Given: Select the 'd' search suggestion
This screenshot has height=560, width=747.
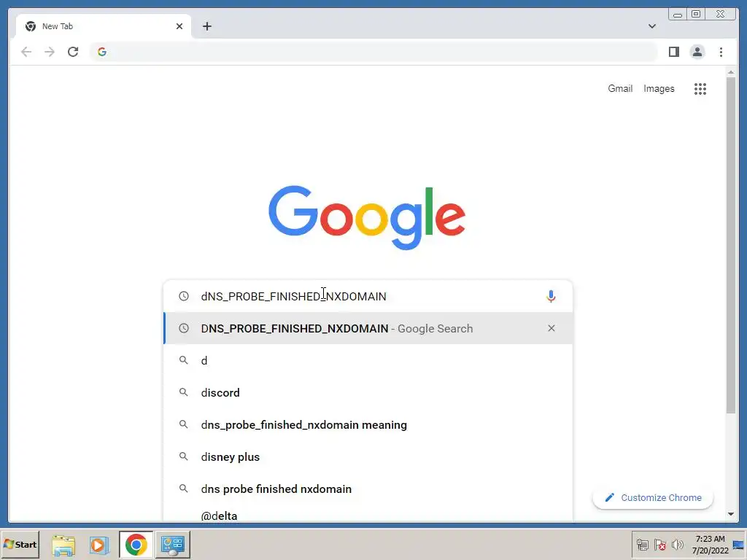Looking at the screenshot, I should (368, 360).
